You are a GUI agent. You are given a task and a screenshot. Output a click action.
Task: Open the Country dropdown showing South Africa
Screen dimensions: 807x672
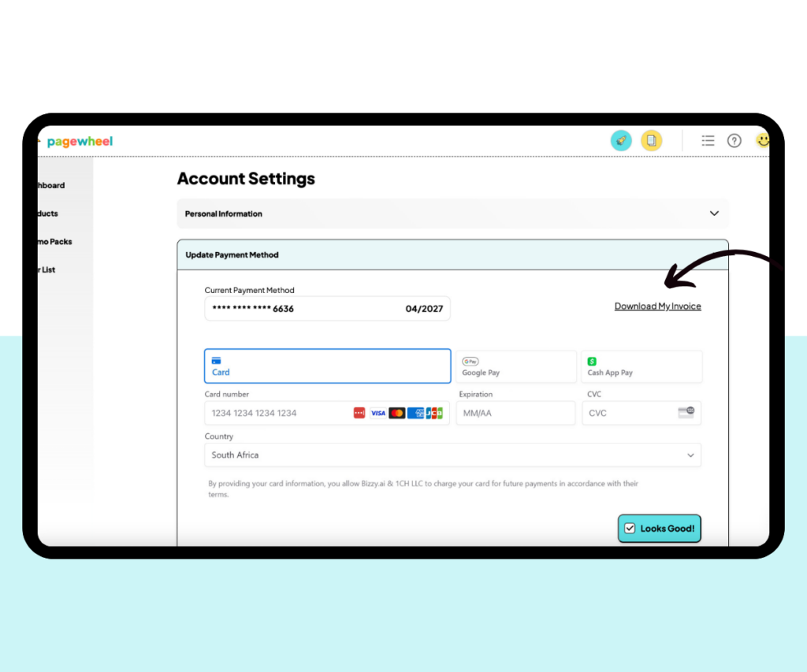(x=452, y=455)
